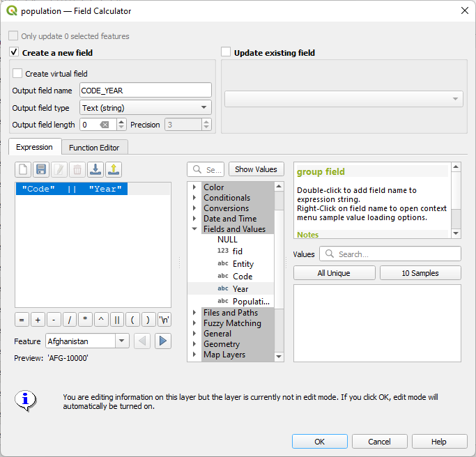This screenshot has width=476, height=457.
Task: Insert the concatenation || operator
Action: [x=117, y=320]
